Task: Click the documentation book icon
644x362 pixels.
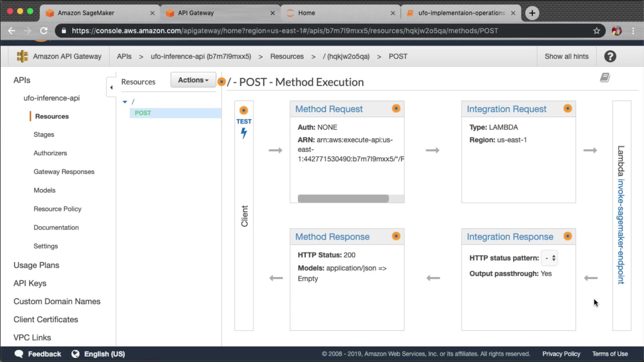Action: point(605,78)
